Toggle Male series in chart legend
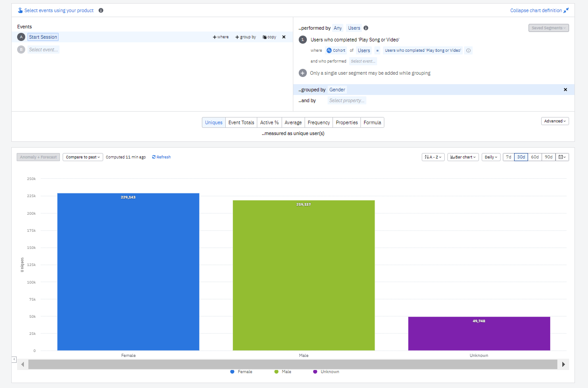 tap(283, 372)
